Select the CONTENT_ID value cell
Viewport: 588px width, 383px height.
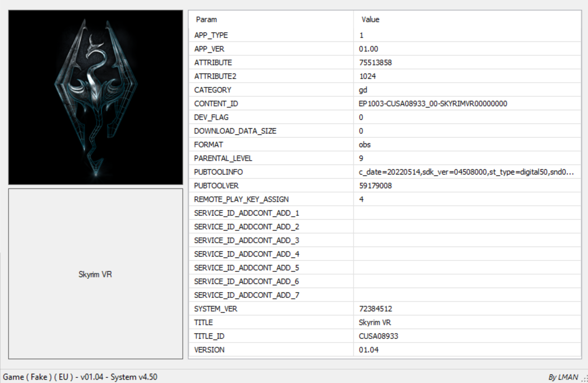pos(433,104)
